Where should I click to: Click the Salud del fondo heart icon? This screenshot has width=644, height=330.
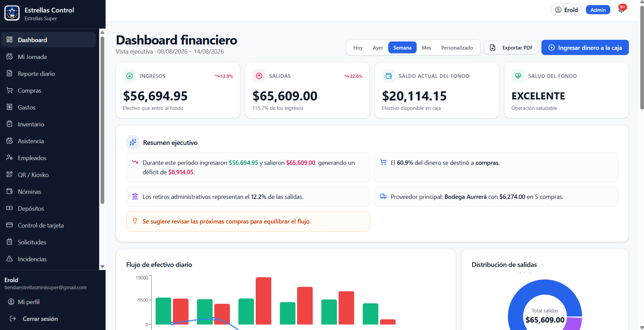[x=518, y=76]
